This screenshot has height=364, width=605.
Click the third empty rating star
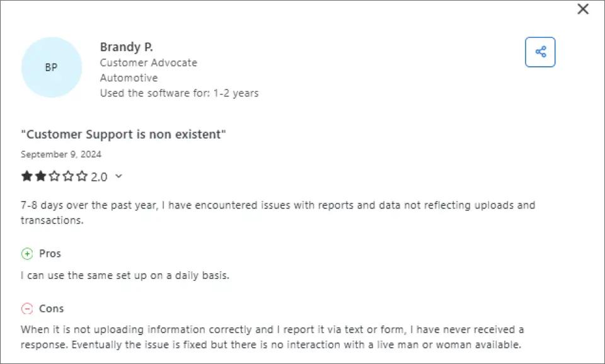[54, 176]
